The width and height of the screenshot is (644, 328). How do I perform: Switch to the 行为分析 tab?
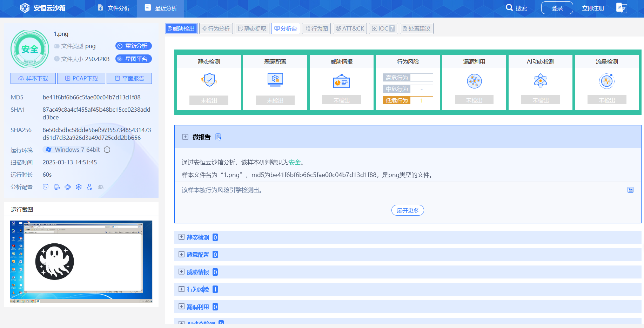pos(216,28)
